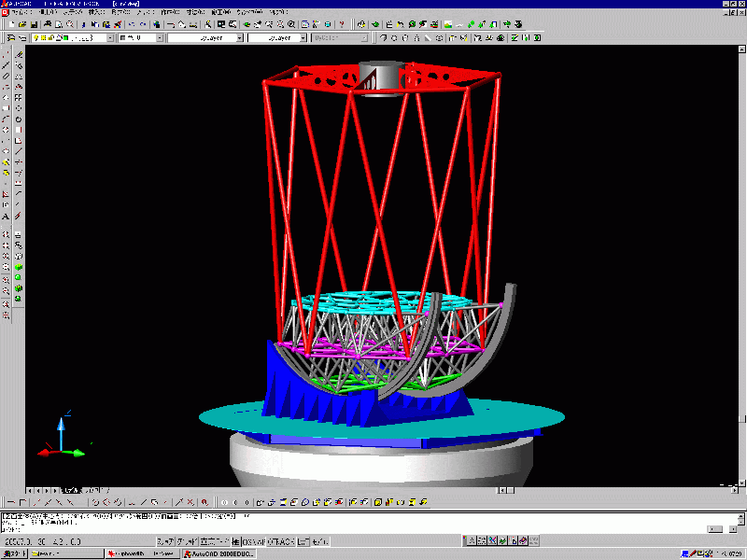Open the Edit menu
747x560 pixels.
pos(48,12)
